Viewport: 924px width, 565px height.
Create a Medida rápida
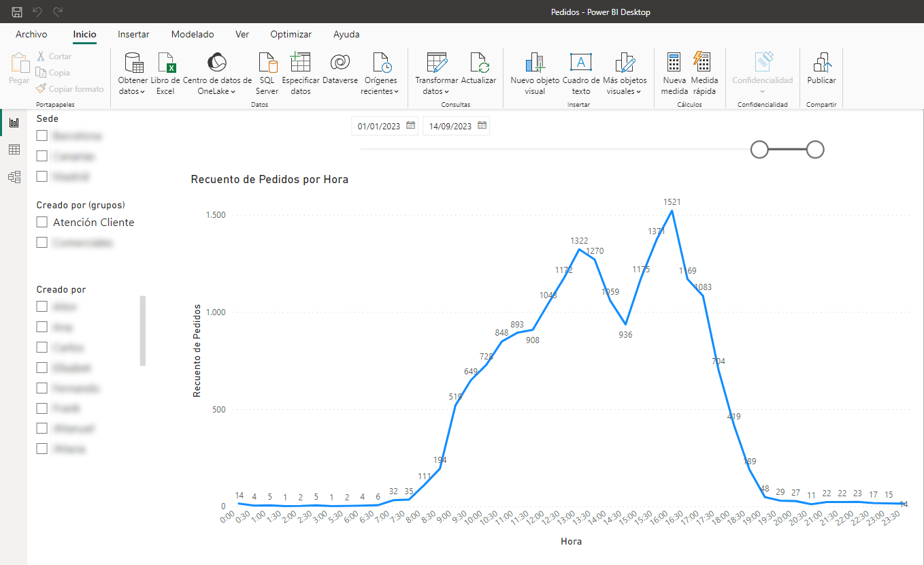[x=704, y=74]
